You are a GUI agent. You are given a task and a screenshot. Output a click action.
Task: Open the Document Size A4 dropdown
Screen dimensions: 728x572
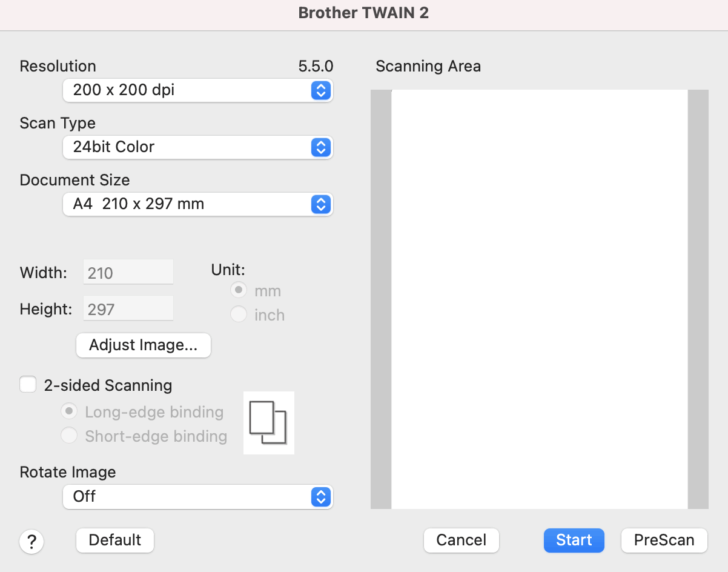coord(197,204)
